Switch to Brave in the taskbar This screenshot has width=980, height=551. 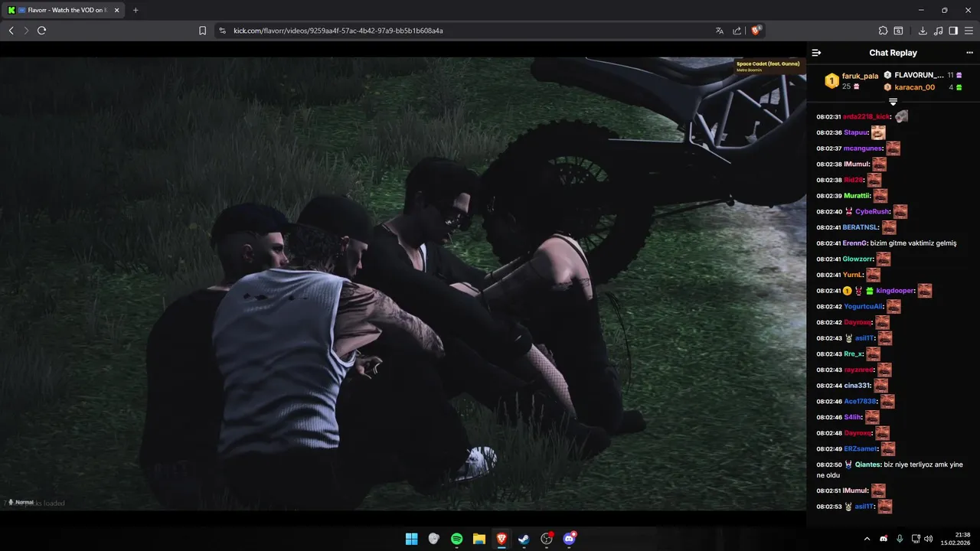pyautogui.click(x=501, y=539)
